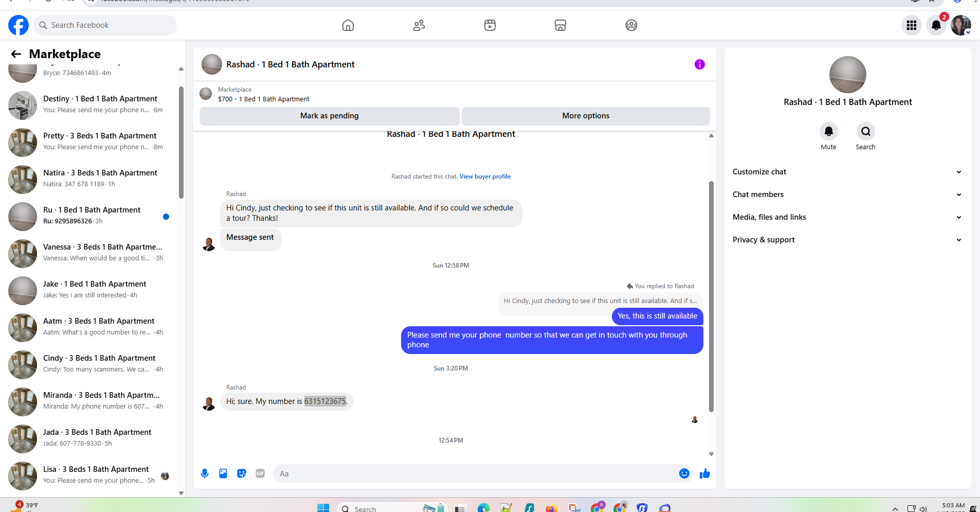980x512 pixels.
Task: Open weather widget showing 39°F
Action: (x=25, y=506)
